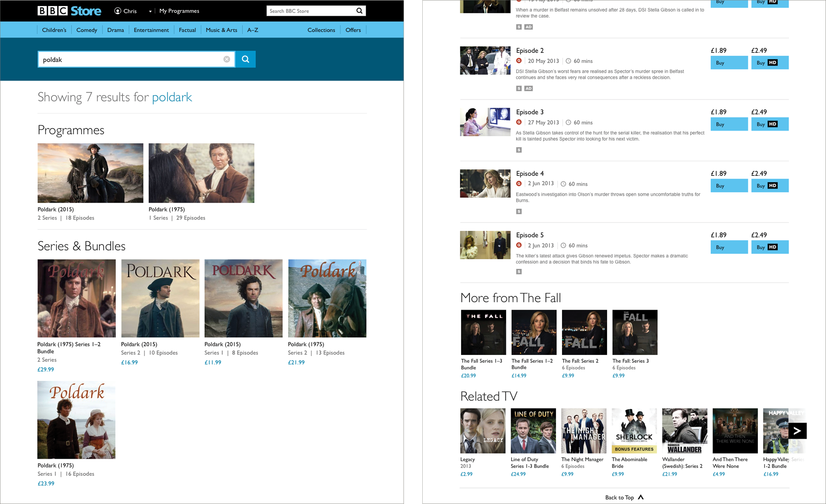Click the Chris user profile icon
Viewport: 826px width, 504px height.
pyautogui.click(x=118, y=11)
